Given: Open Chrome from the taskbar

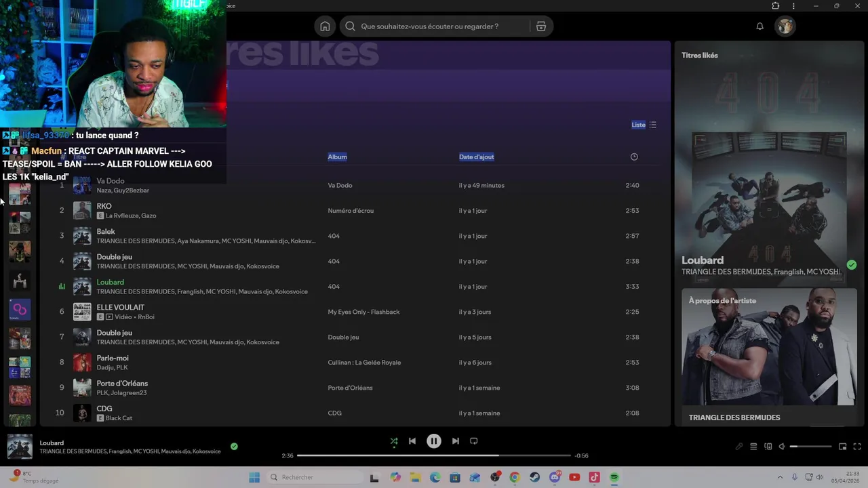Looking at the screenshot, I should 515,477.
